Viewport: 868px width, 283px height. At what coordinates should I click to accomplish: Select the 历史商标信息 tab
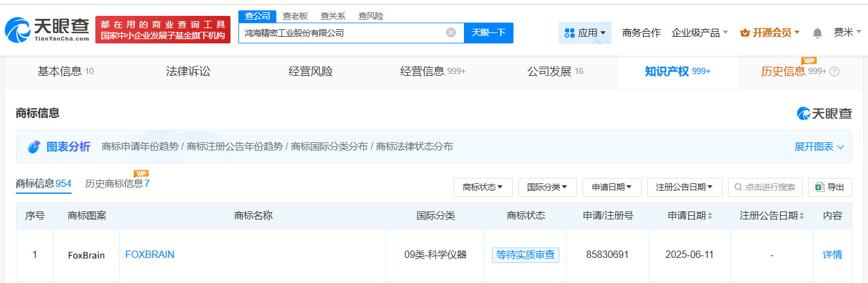coord(117,183)
